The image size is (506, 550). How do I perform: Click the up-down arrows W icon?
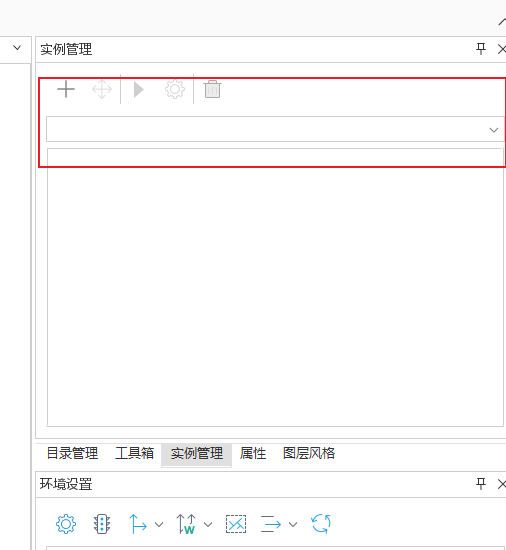coord(186,524)
